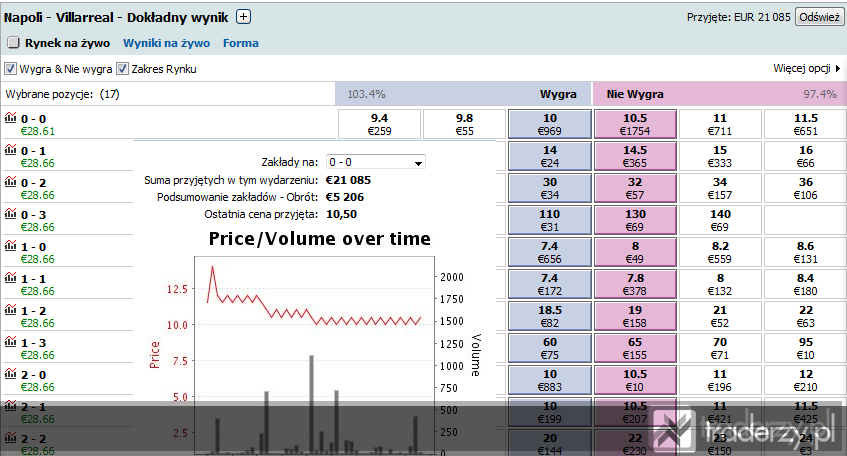Viewport: 847px width, 456px height.
Task: Select back price 7.4 €656 for 1 - 0
Action: (550, 252)
